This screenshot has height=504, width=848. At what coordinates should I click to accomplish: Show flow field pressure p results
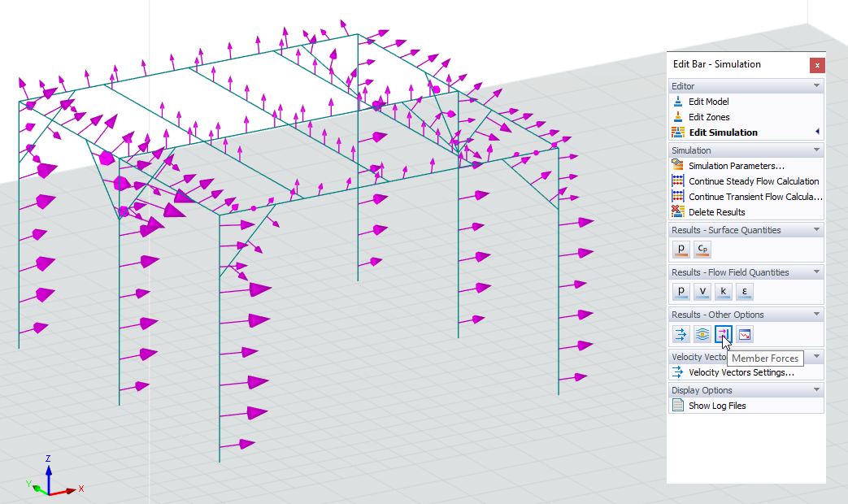coord(681,292)
